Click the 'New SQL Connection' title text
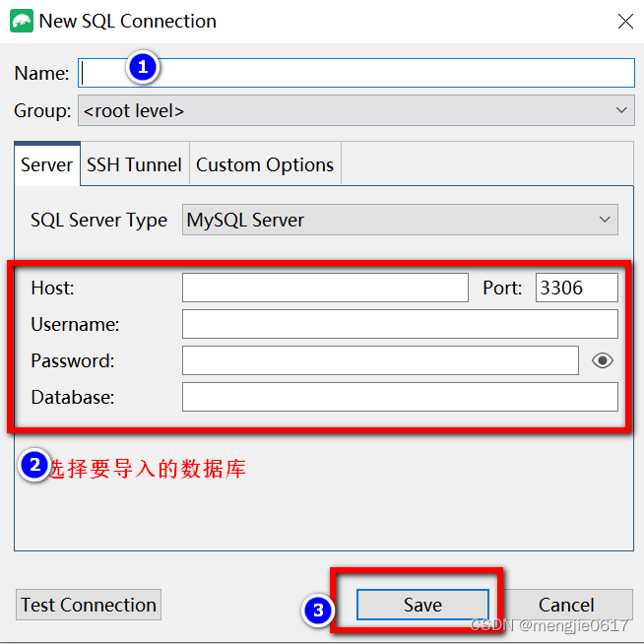 tap(127, 21)
